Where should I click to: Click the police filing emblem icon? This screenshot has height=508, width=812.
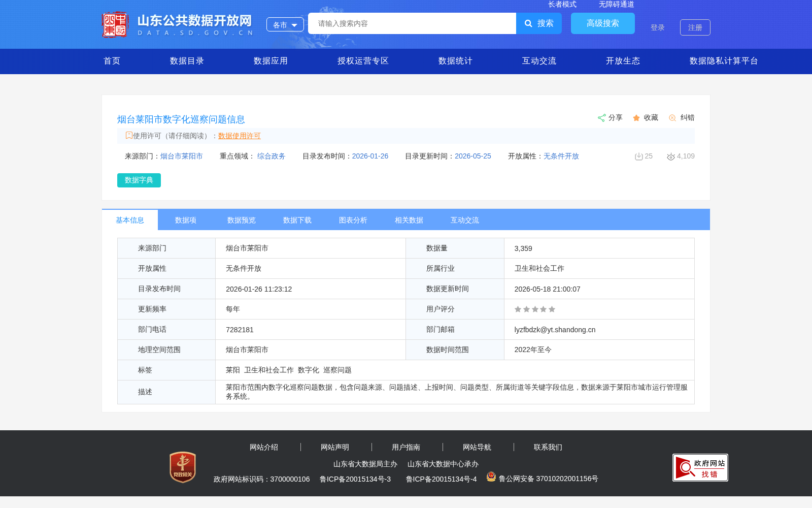(491, 477)
